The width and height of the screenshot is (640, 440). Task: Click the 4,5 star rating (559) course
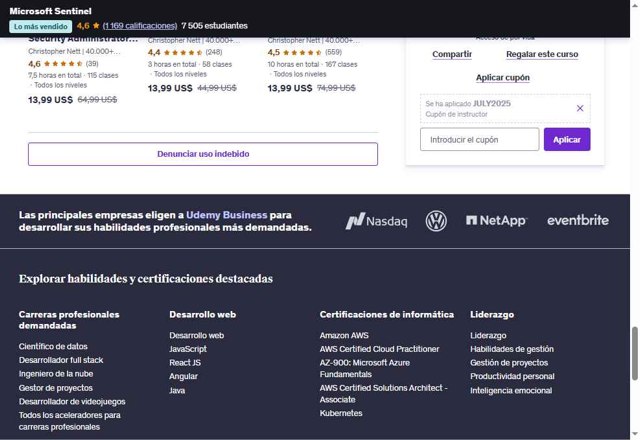[x=304, y=52]
